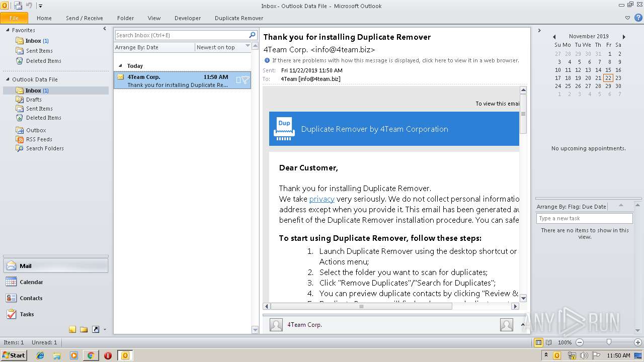Open the Customize Quick Access Toolbar dropdown
The image size is (644, 362).
(x=40, y=6)
